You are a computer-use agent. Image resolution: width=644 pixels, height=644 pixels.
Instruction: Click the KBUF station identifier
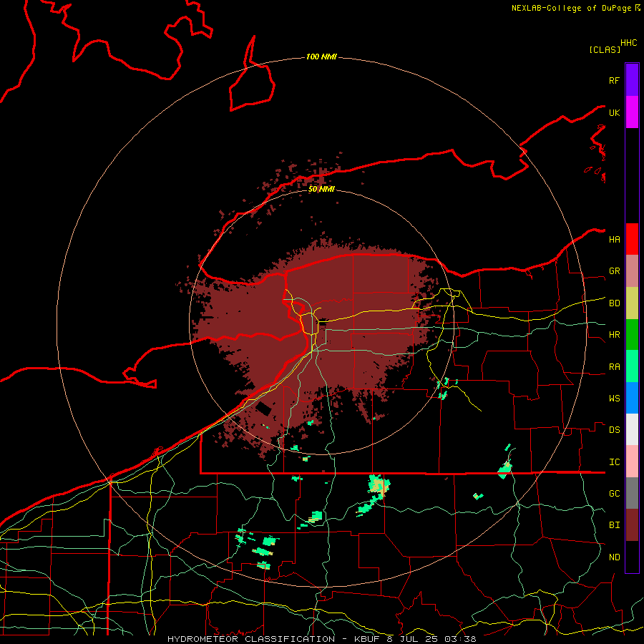pos(367,639)
